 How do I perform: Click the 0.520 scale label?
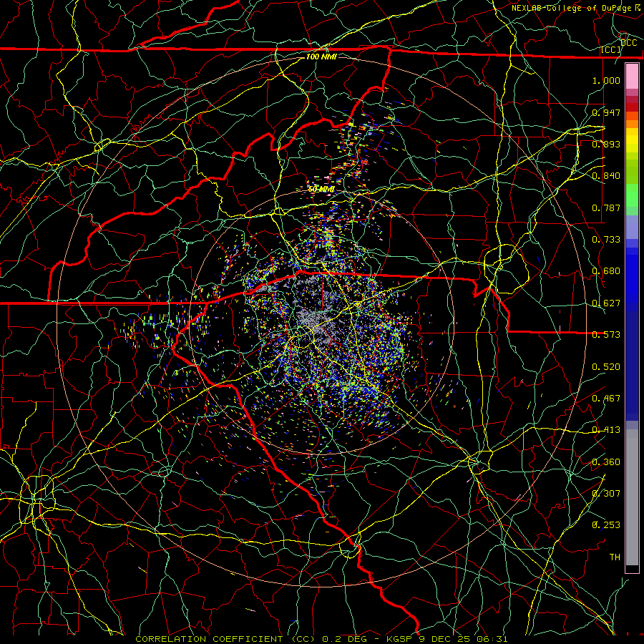tap(606, 367)
